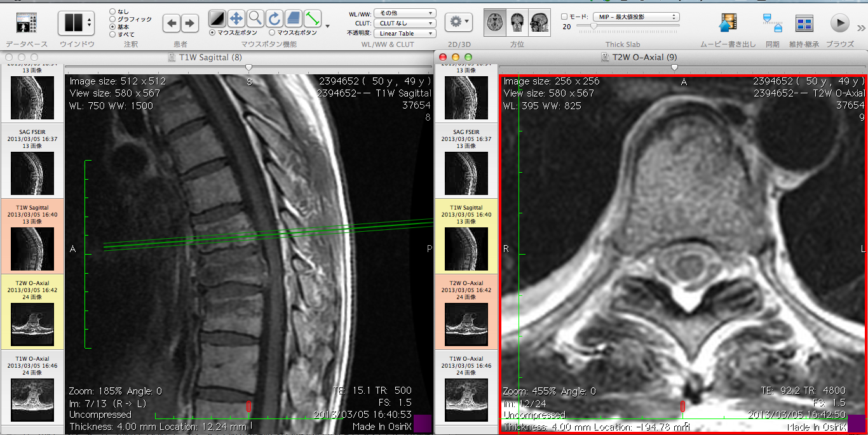
Task: Open the CLUT なし dropdown
Action: pos(404,23)
